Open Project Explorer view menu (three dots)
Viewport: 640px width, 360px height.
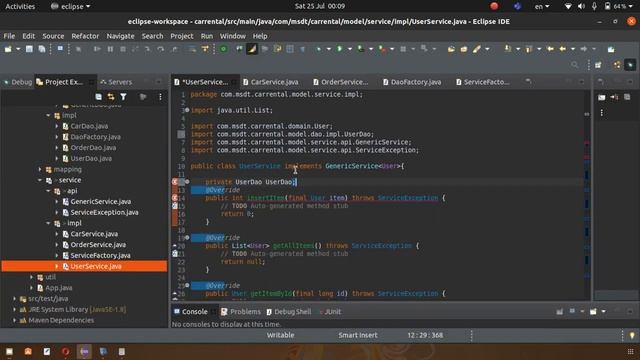[160, 97]
